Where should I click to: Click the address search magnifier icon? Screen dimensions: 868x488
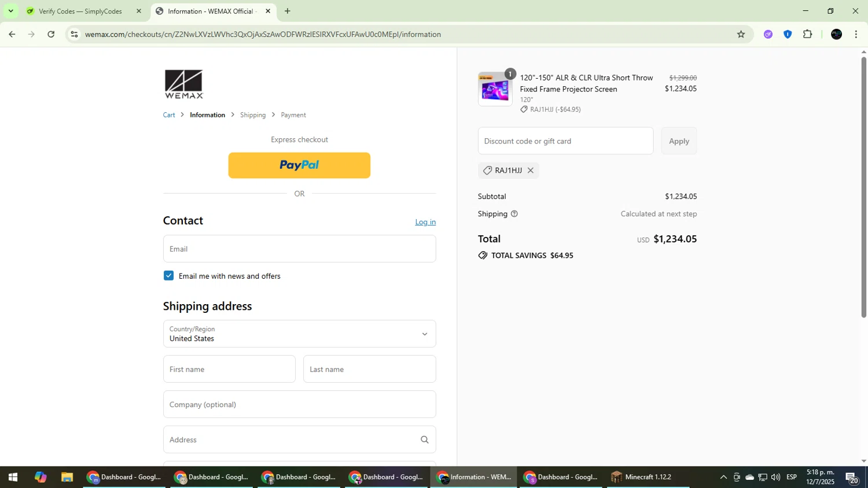point(424,440)
